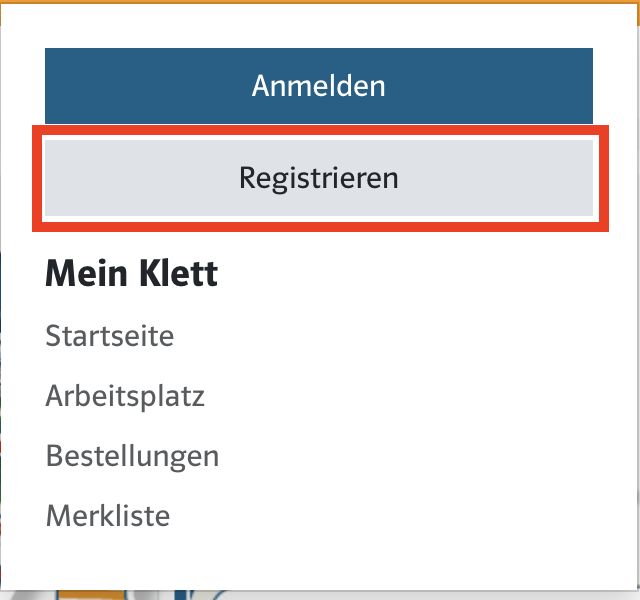This screenshot has width=640, height=600.
Task: Tap Anmelden at the top of the panel
Action: [x=318, y=86]
